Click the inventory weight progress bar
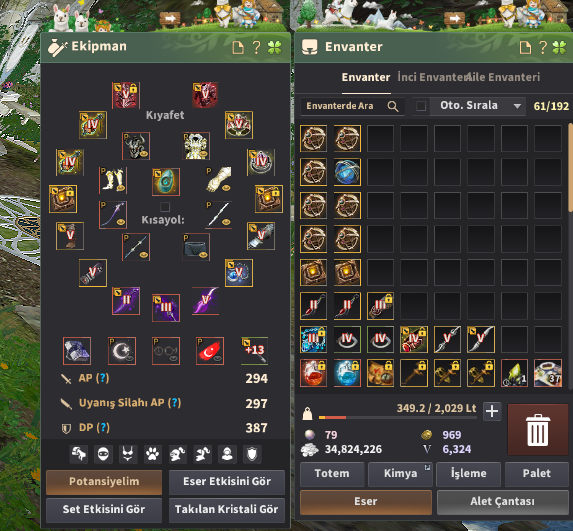The height and width of the screenshot is (531, 573). pos(398,417)
